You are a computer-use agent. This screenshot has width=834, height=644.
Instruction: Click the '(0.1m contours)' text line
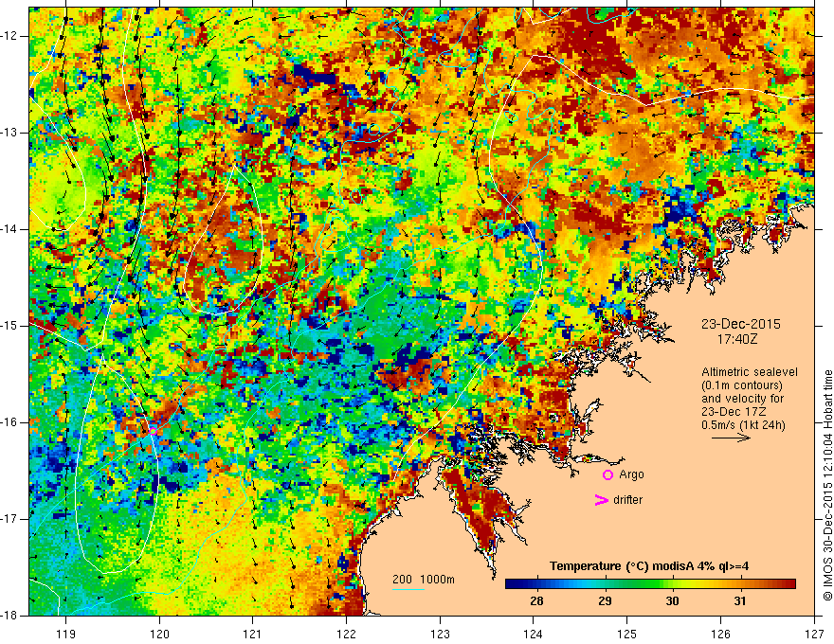coord(742,385)
